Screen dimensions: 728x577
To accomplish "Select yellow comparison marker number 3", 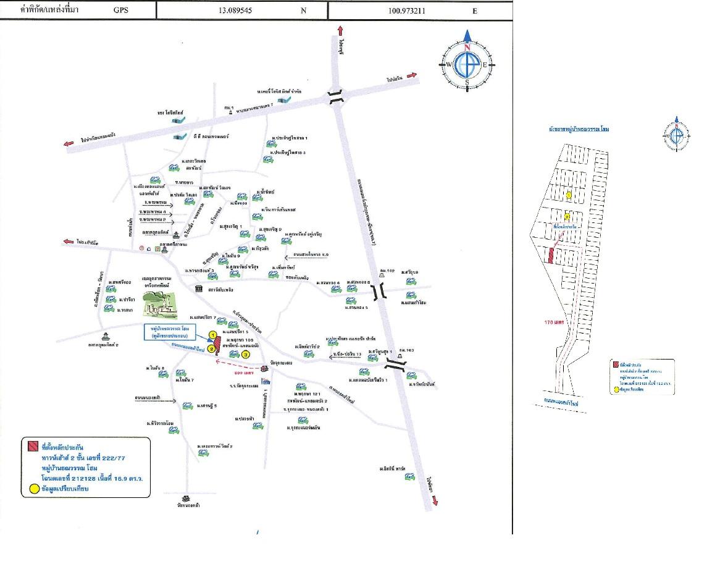I will tap(245, 355).
